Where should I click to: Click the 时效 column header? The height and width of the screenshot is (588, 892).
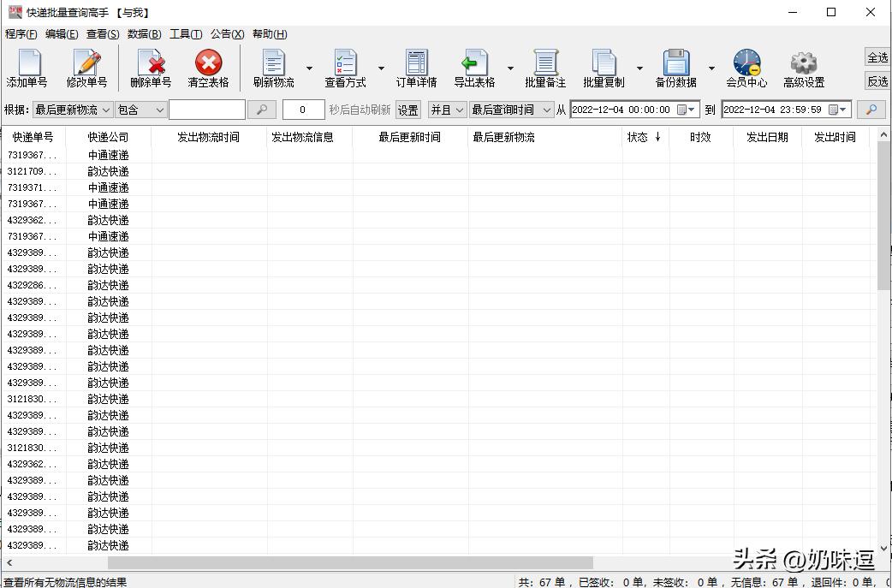(700, 137)
